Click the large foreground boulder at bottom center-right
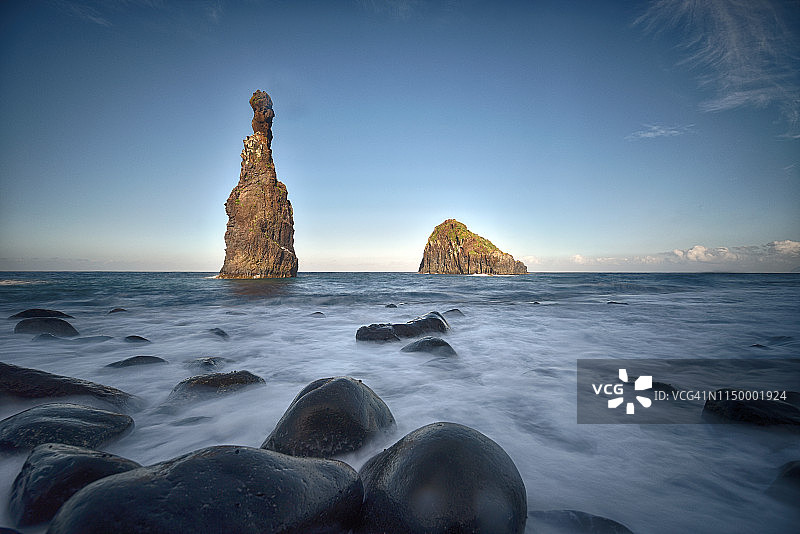This screenshot has height=534, width=800. pos(443,480)
